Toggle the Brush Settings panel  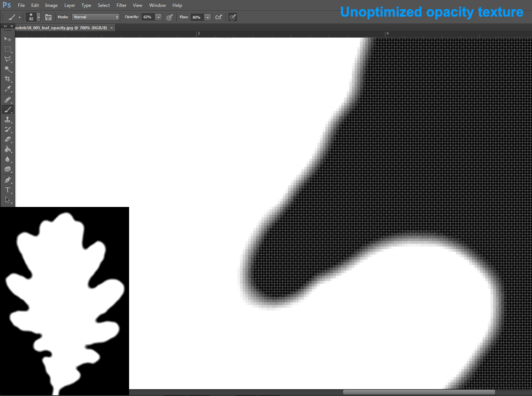pos(48,17)
